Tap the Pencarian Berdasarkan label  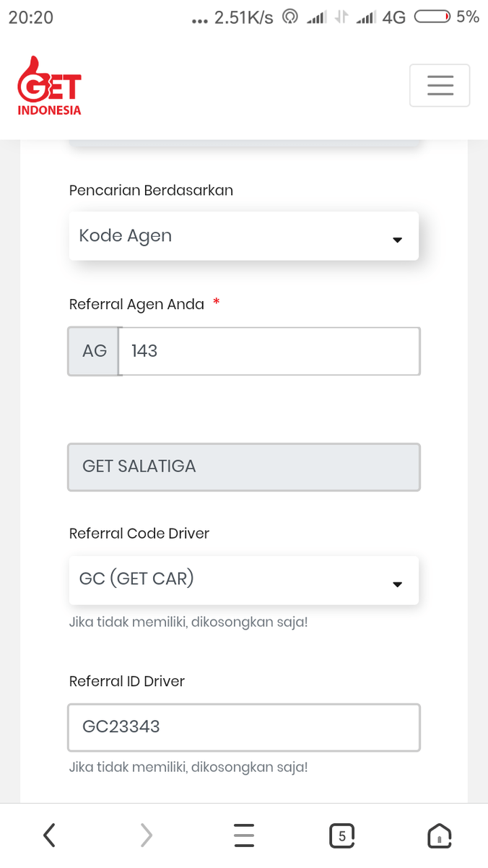[151, 191]
